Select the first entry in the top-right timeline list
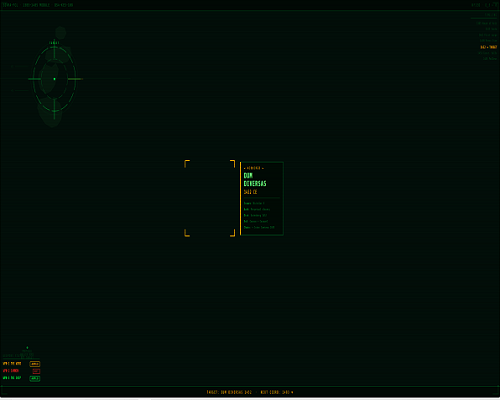Viewport: 500px width, 400px height. click(487, 23)
